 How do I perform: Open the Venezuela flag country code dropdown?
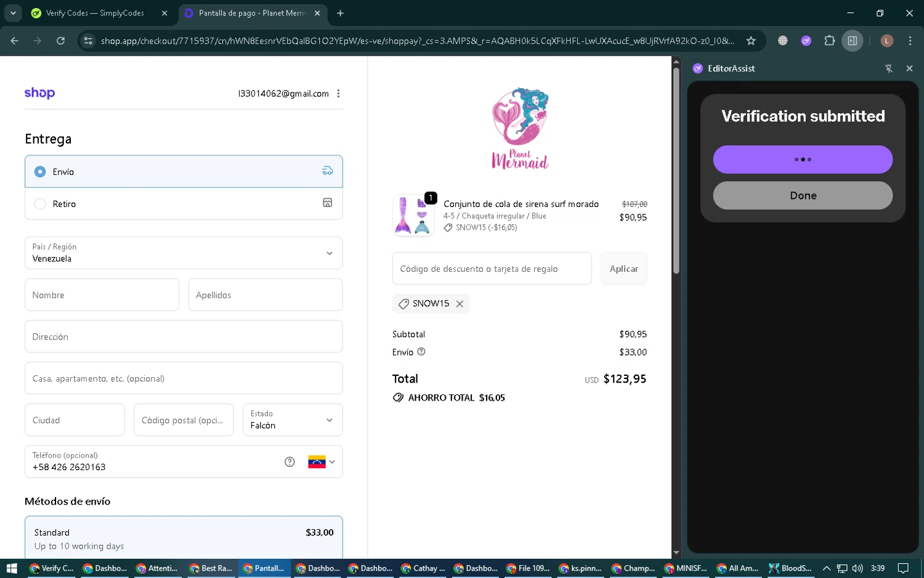click(322, 462)
